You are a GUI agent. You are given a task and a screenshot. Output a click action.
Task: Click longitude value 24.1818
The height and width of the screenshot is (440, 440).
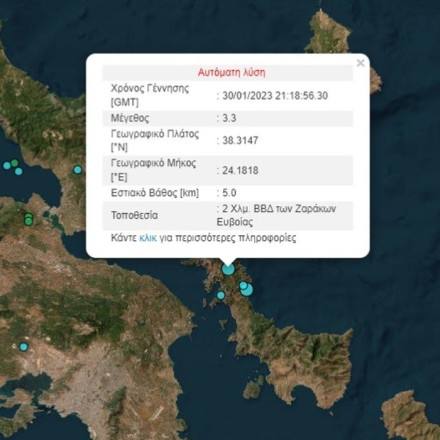coord(240,170)
